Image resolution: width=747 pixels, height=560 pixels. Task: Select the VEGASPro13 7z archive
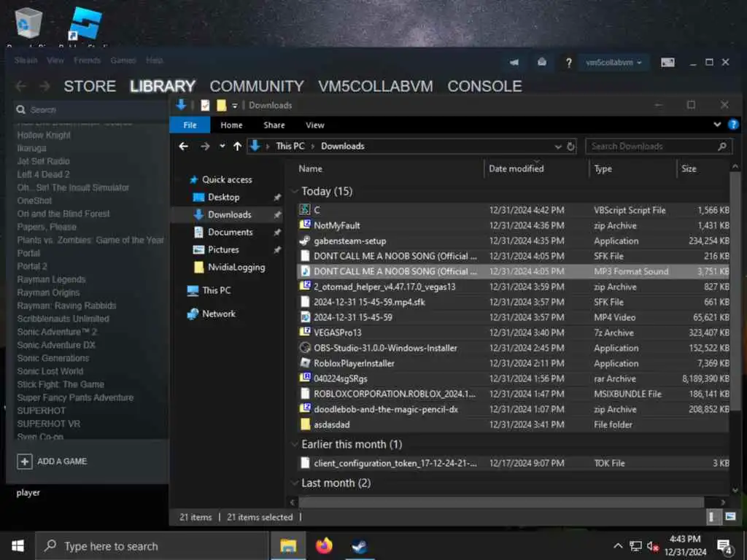tap(513, 332)
